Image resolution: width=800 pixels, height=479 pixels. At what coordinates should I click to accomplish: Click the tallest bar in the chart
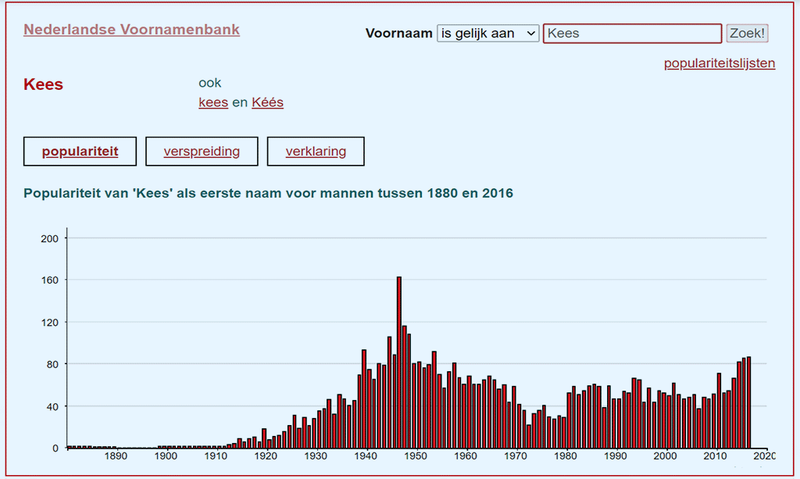pos(399,362)
